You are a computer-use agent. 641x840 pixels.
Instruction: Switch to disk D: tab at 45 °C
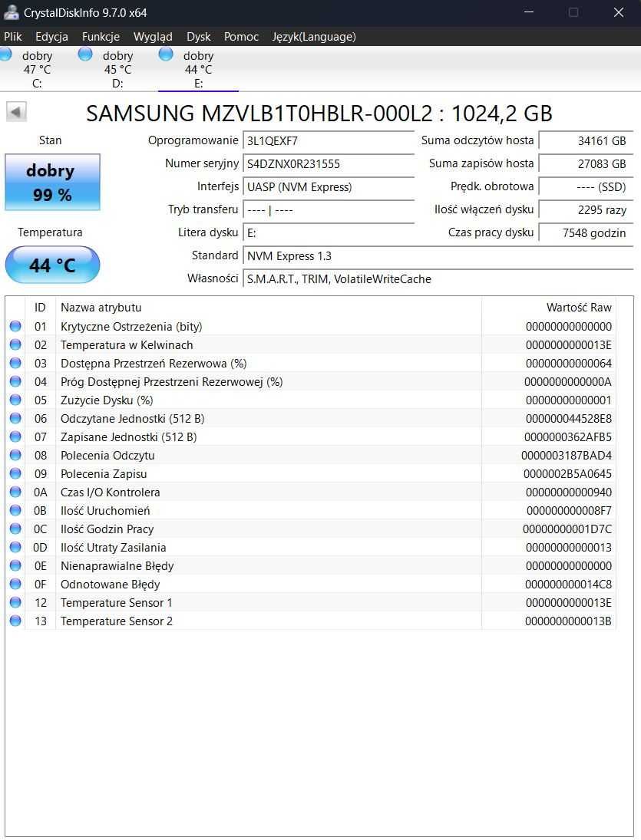pyautogui.click(x=118, y=69)
